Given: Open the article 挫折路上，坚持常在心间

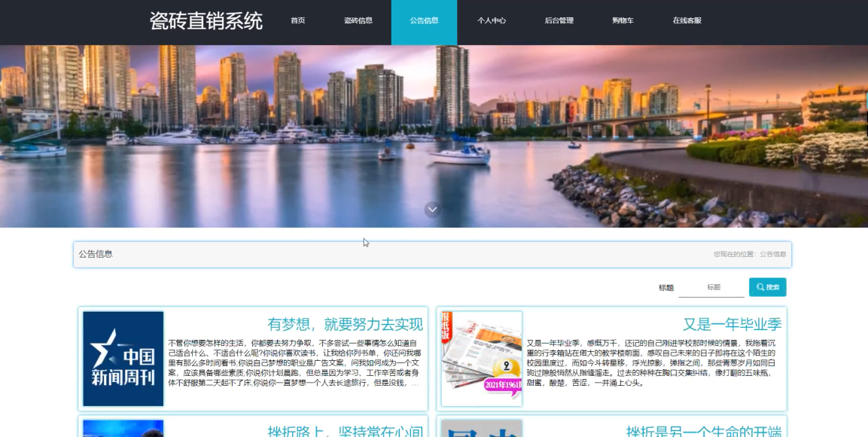Looking at the screenshot, I should click(x=345, y=431).
